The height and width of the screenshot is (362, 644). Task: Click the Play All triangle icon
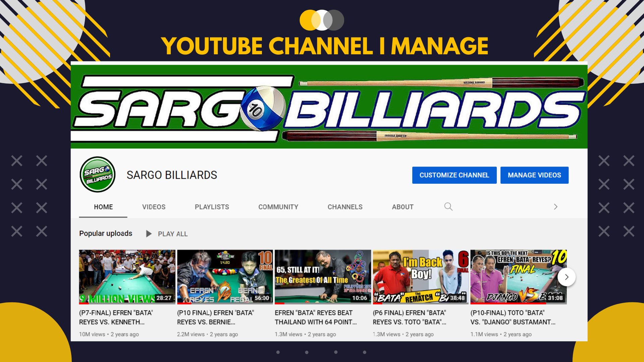[149, 234]
